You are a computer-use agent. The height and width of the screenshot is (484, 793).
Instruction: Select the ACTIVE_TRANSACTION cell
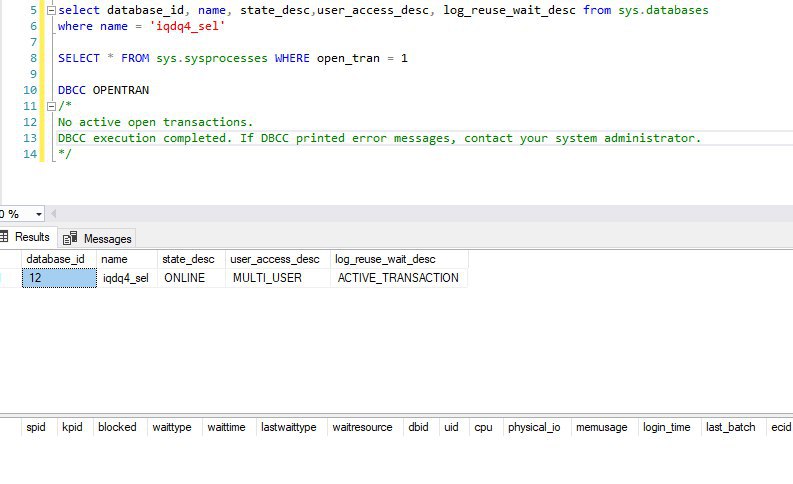point(399,278)
